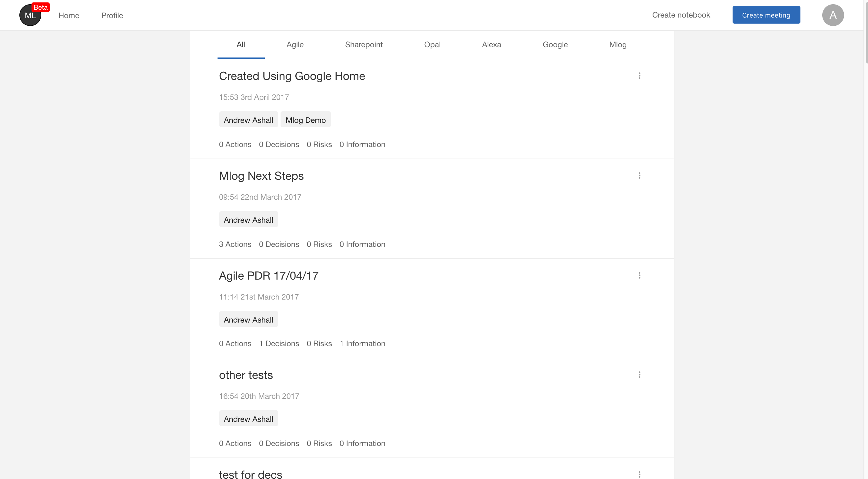
Task: Open more options for other tests meeting
Action: click(x=639, y=375)
